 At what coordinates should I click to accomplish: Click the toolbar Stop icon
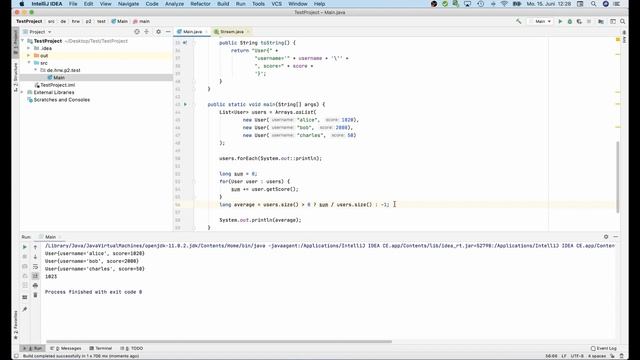point(589,21)
